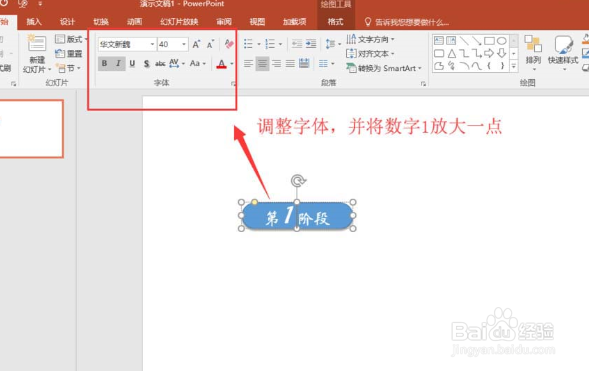
Task: Click the Clear All Formatting eraser icon
Action: 229,44
